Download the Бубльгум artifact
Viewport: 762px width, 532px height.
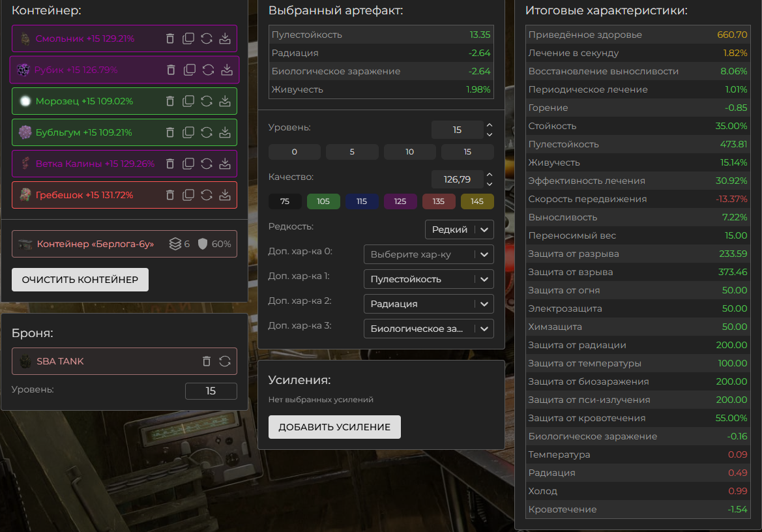coord(224,132)
